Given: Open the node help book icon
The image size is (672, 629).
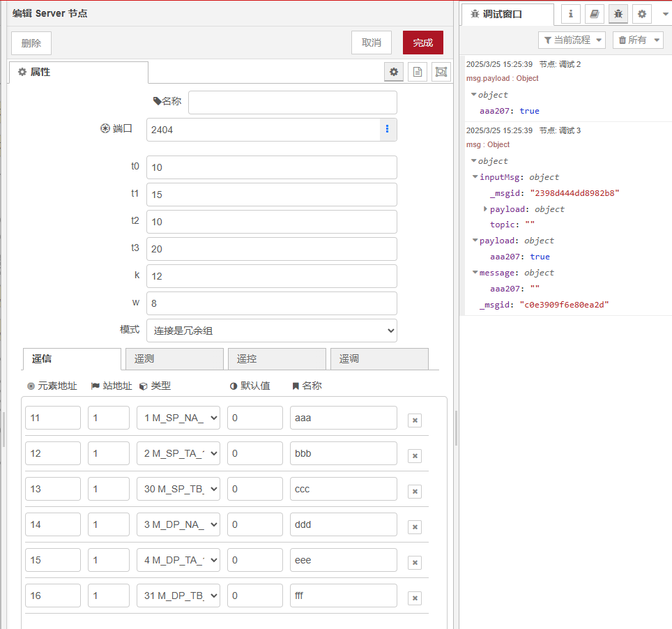Looking at the screenshot, I should [594, 14].
